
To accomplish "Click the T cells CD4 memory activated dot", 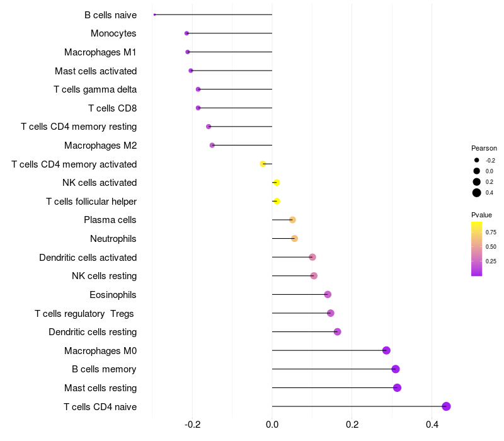I will point(263,164).
